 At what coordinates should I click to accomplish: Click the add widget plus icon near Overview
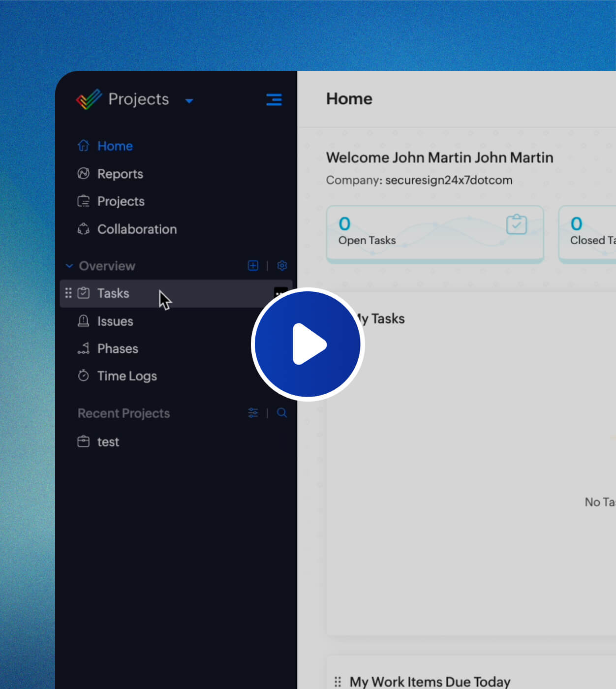tap(253, 266)
